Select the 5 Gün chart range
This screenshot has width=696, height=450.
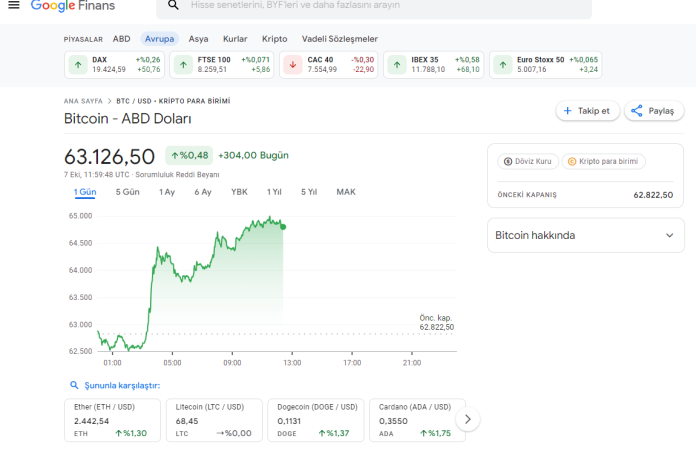[127, 192]
